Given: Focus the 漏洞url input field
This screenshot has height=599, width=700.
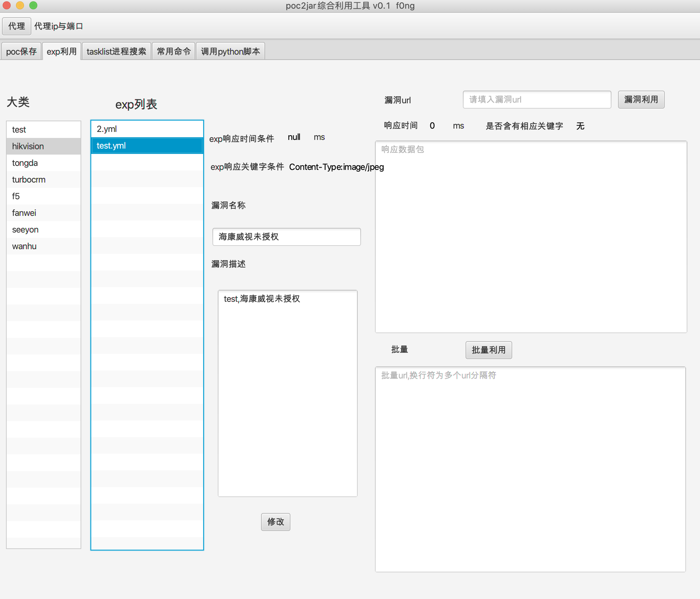Looking at the screenshot, I should [536, 99].
